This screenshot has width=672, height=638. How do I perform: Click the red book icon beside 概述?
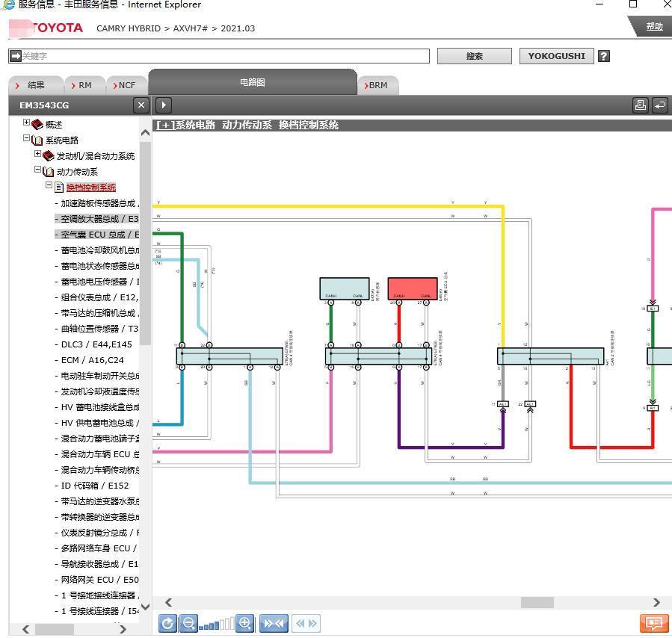(37, 124)
